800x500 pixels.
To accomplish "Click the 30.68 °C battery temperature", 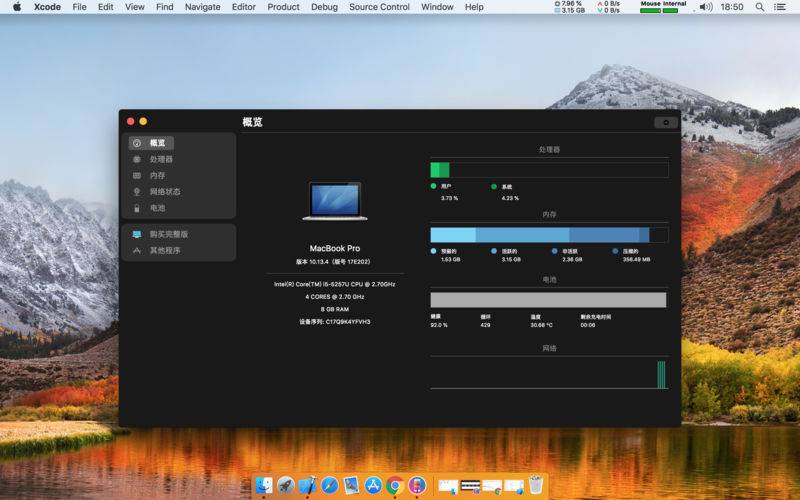I will click(541, 325).
